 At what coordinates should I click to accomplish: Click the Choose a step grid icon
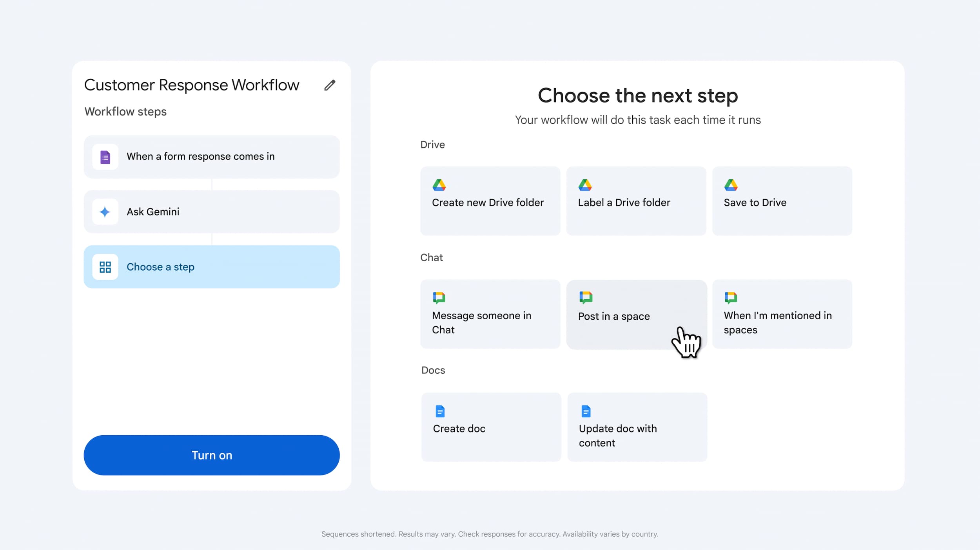click(x=105, y=267)
